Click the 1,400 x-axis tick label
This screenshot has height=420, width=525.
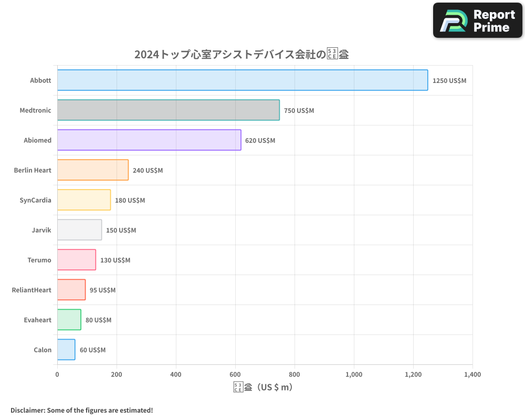click(x=472, y=374)
